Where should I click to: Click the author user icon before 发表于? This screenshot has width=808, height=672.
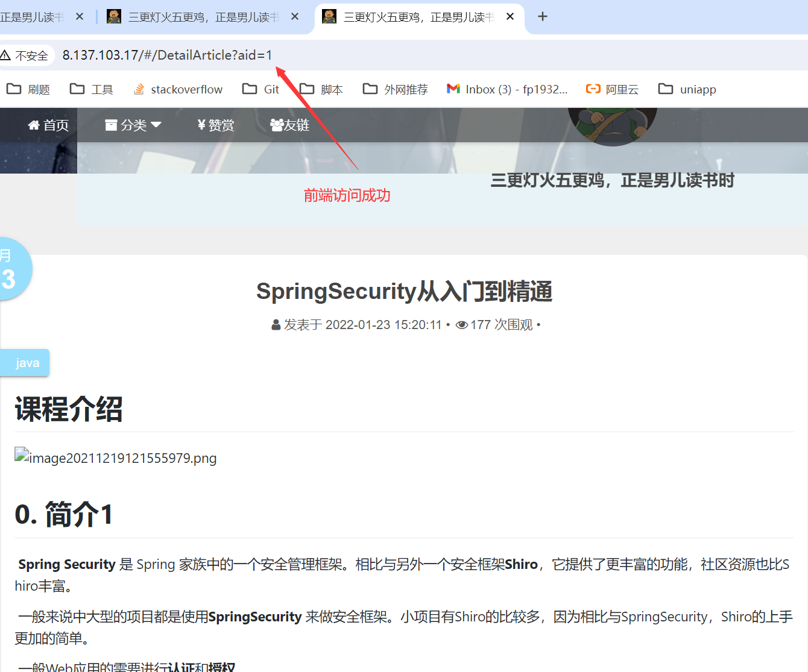pyautogui.click(x=276, y=325)
